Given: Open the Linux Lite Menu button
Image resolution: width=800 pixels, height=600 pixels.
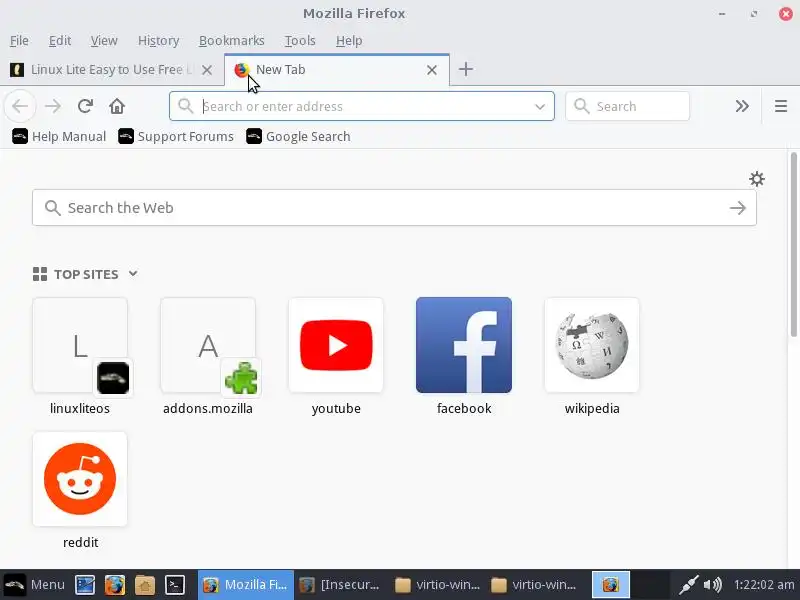Looking at the screenshot, I should click(34, 584).
